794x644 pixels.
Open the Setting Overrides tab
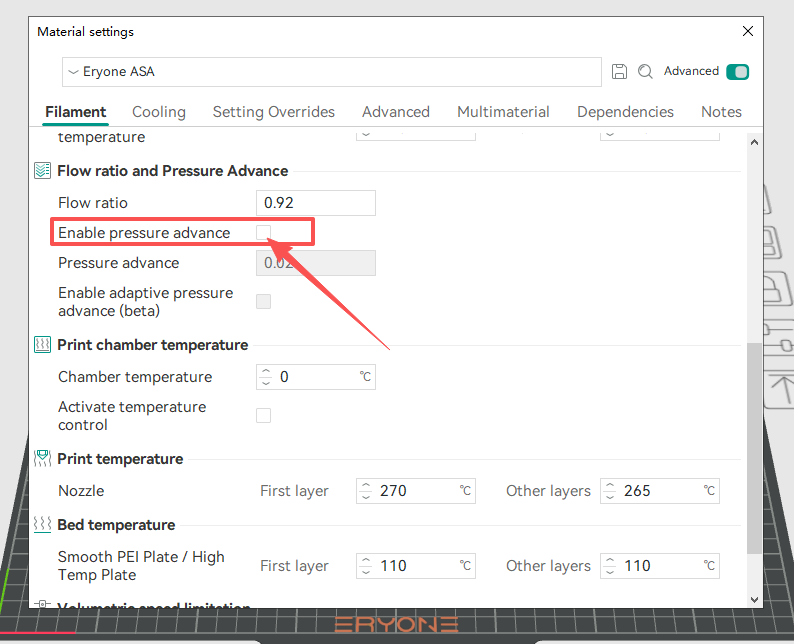point(273,112)
